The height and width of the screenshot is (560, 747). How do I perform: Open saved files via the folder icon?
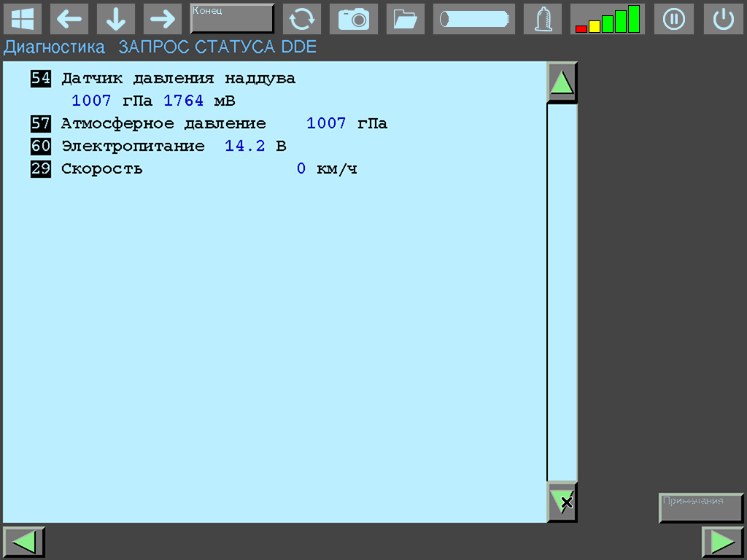pos(405,19)
